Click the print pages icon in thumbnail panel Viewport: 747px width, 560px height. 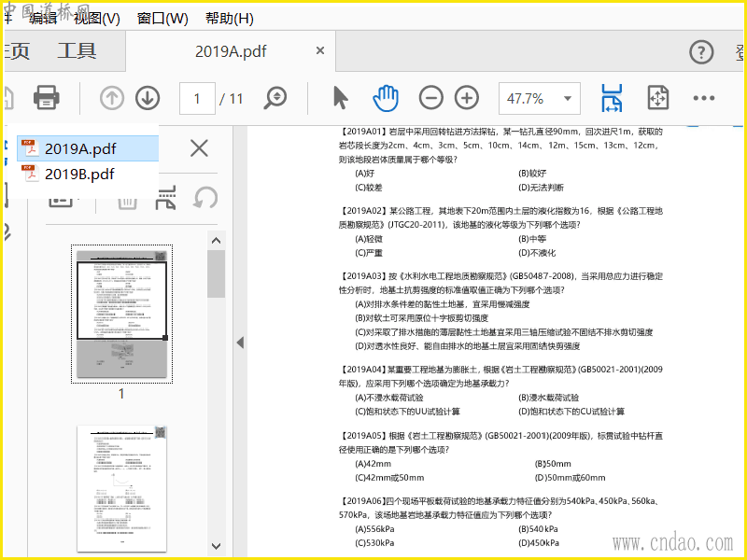click(165, 197)
